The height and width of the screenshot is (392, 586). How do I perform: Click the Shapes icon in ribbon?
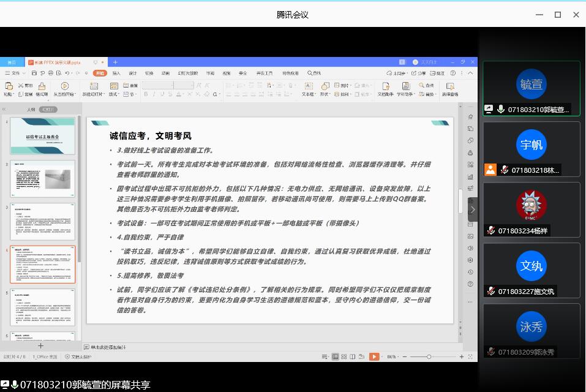[x=325, y=86]
